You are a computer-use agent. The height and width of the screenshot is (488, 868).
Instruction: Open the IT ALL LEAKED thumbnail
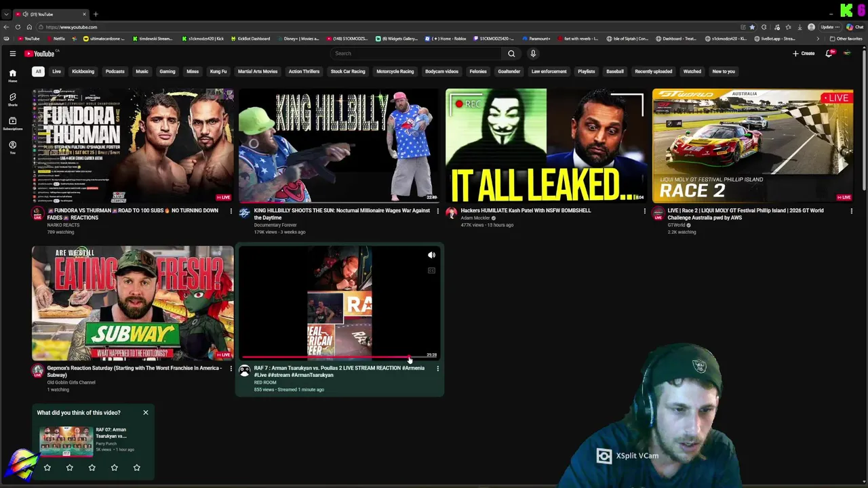[546, 146]
